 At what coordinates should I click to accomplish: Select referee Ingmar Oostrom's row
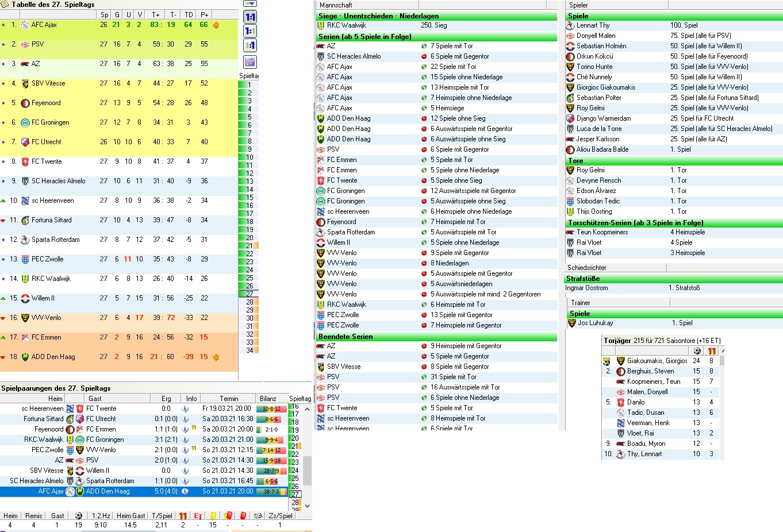pos(674,288)
